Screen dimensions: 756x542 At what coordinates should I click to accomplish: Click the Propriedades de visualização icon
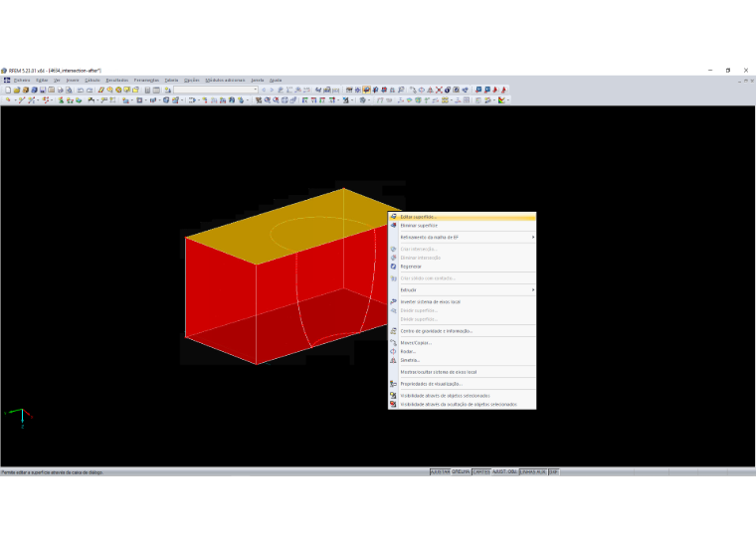[x=394, y=384]
